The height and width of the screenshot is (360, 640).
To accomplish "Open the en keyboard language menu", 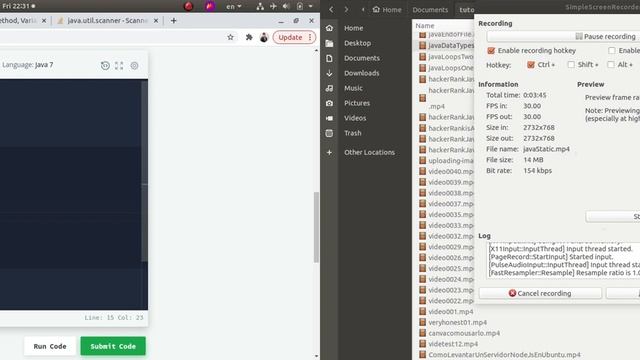I will click(233, 6).
